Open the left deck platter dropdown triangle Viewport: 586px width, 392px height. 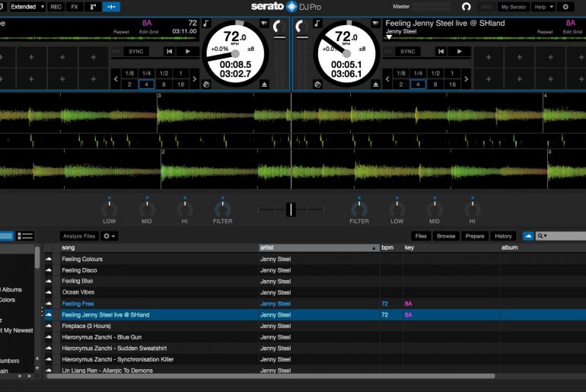pyautogui.click(x=264, y=24)
